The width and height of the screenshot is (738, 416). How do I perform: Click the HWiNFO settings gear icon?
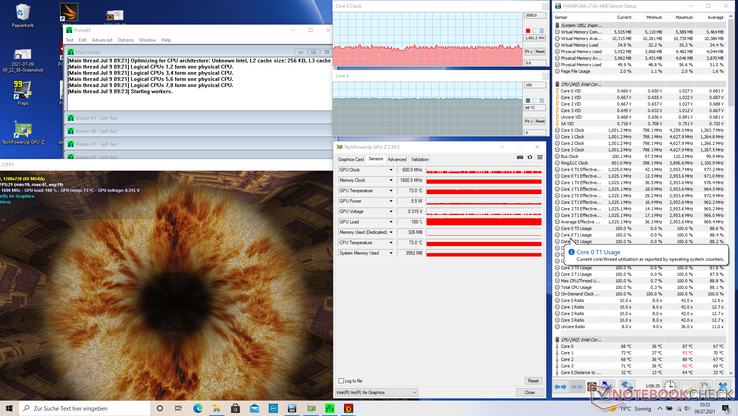[x=705, y=386]
